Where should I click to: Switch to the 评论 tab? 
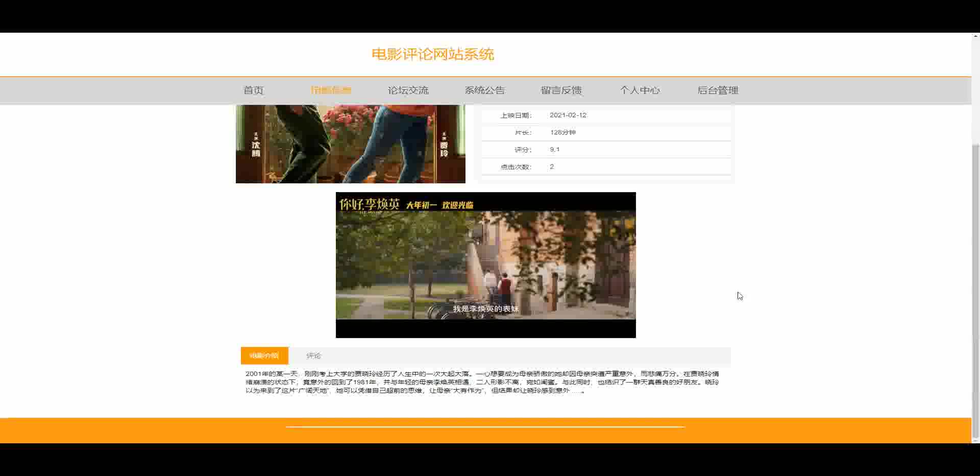click(x=313, y=355)
